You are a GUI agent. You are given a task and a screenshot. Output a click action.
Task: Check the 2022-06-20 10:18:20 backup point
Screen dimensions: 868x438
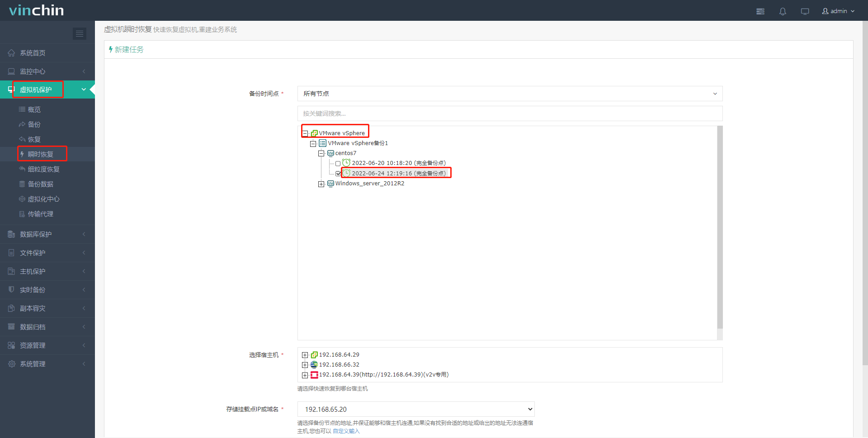tap(338, 164)
